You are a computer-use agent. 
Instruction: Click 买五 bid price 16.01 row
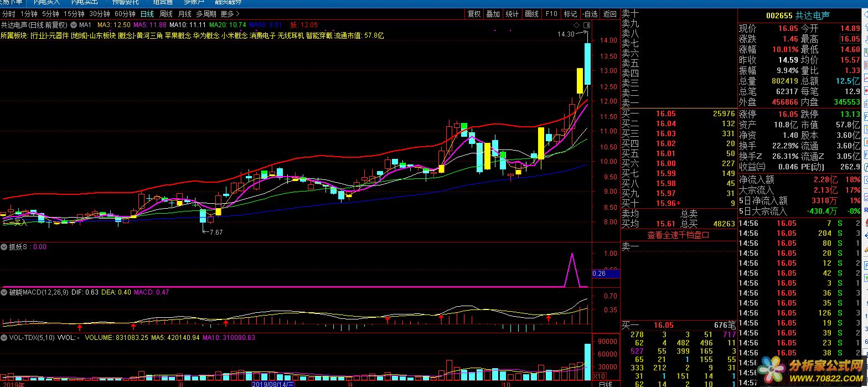[678, 153]
